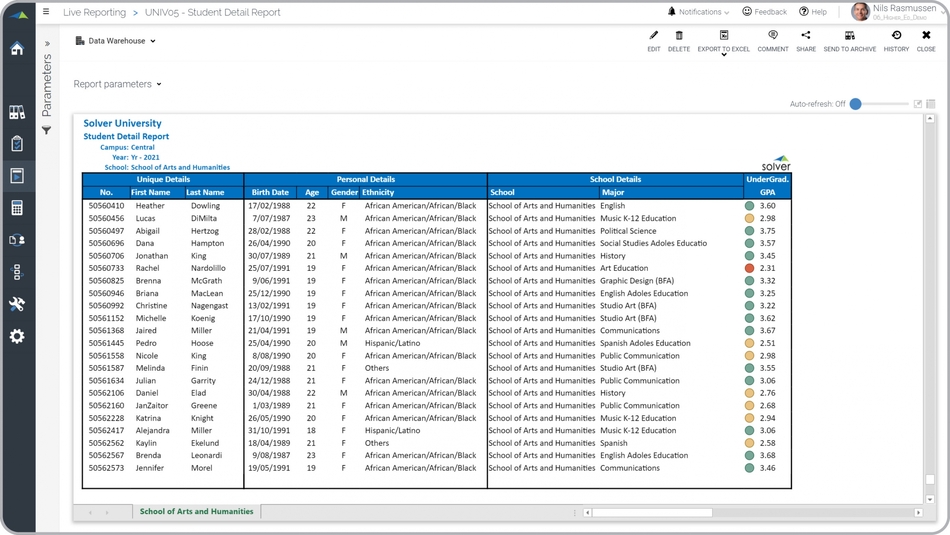Open the calculator icon in sidebar

click(x=17, y=208)
